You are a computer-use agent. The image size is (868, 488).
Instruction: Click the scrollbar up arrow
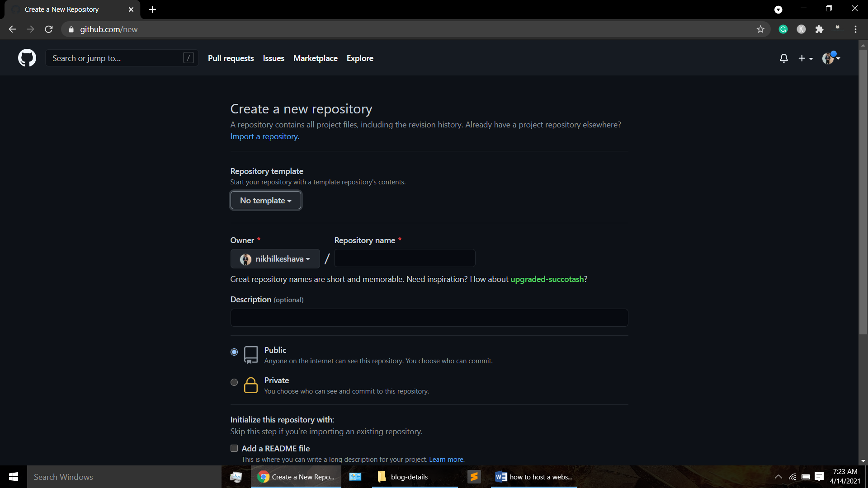tap(863, 45)
